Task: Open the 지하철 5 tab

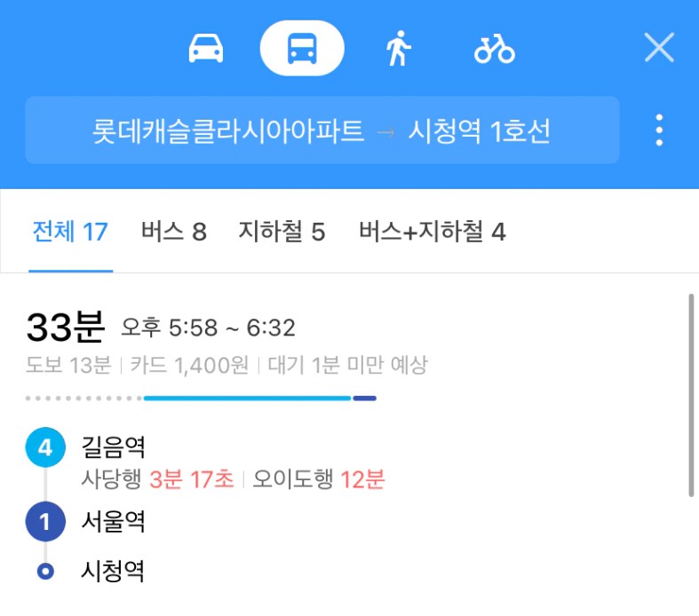Action: tap(282, 232)
